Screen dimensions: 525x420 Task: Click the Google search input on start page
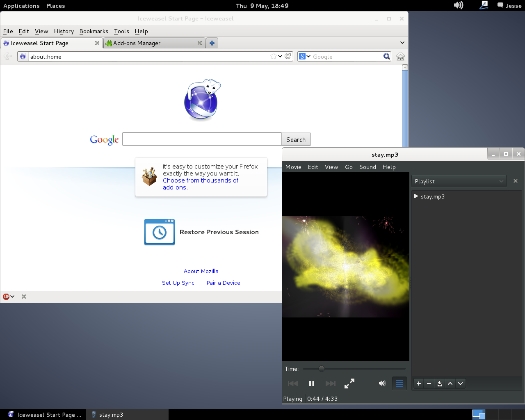click(202, 139)
